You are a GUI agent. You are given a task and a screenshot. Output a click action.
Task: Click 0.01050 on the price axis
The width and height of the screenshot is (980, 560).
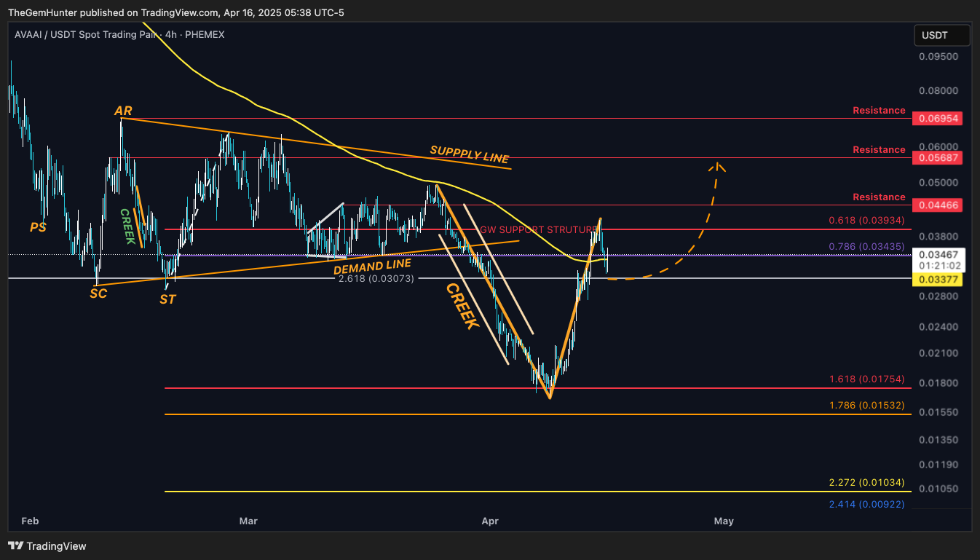tap(938, 489)
